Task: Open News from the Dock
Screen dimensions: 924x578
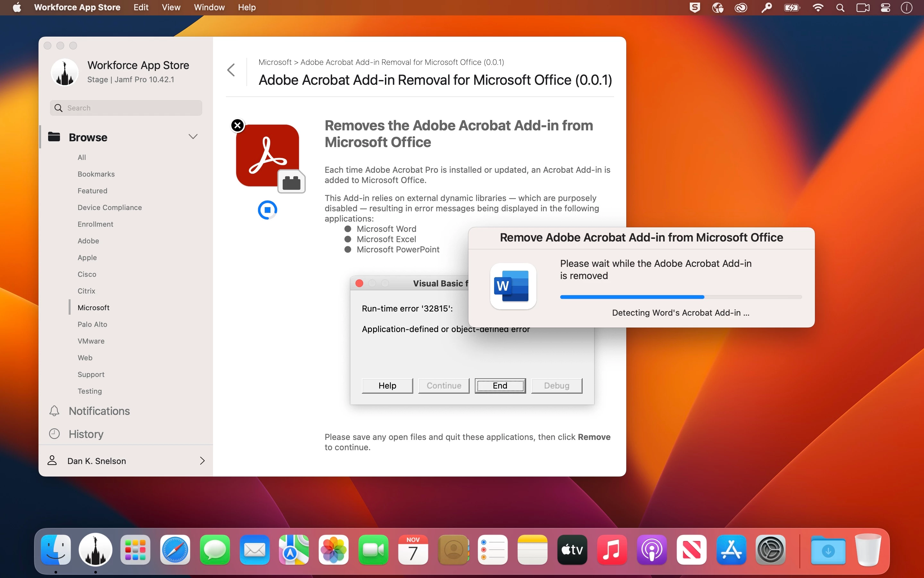Action: (x=691, y=550)
